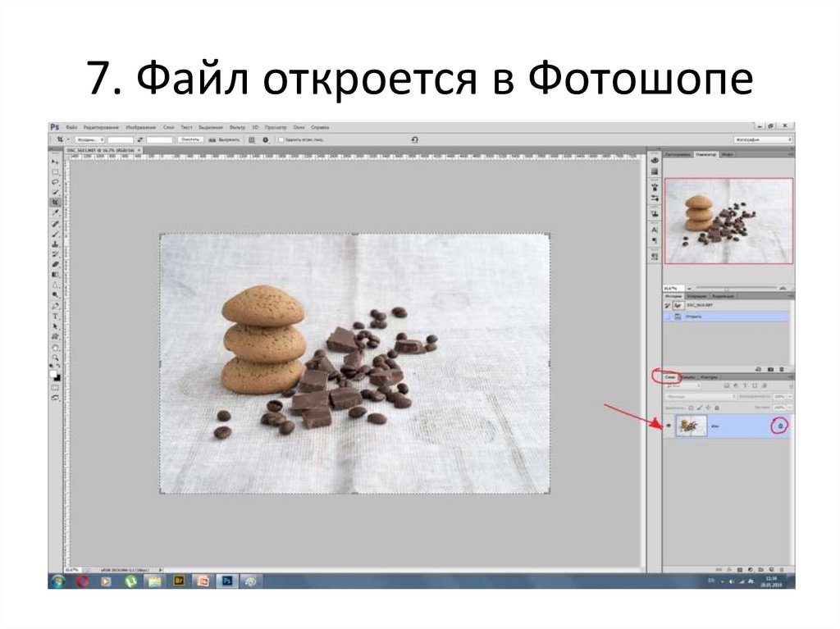840x629 pixels.
Task: Select the Healing Brush tool
Action: [55, 223]
